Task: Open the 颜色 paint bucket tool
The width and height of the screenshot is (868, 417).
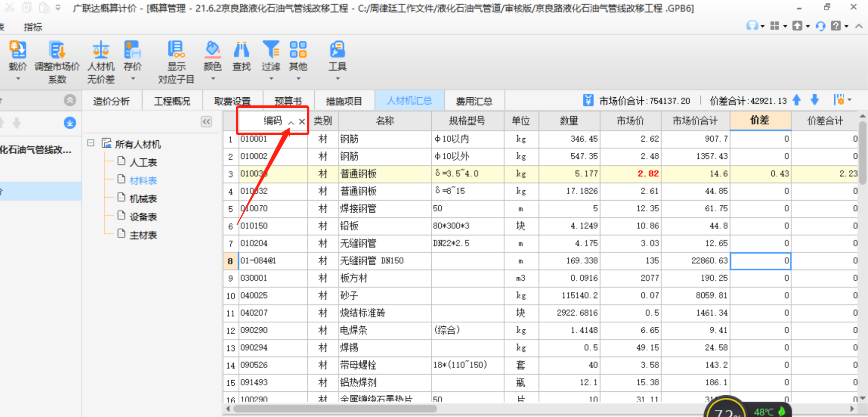Action: [213, 49]
